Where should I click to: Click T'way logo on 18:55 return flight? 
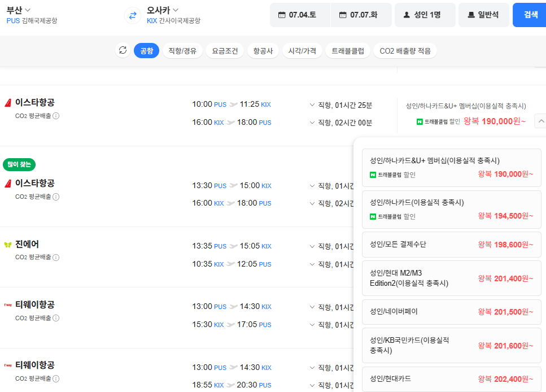click(x=8, y=365)
